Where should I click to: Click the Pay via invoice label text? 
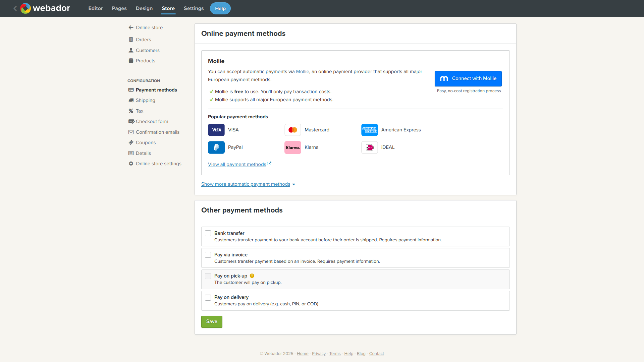pos(231,255)
